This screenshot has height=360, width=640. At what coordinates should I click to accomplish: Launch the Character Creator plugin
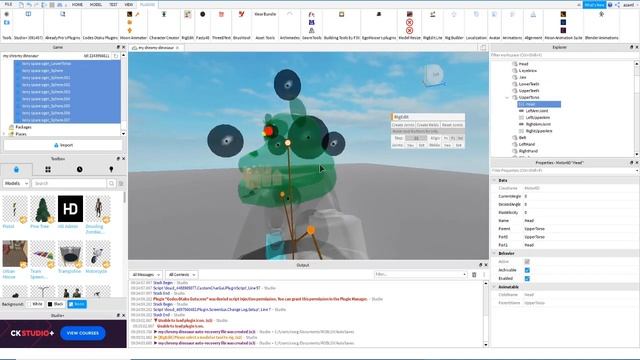164,14
